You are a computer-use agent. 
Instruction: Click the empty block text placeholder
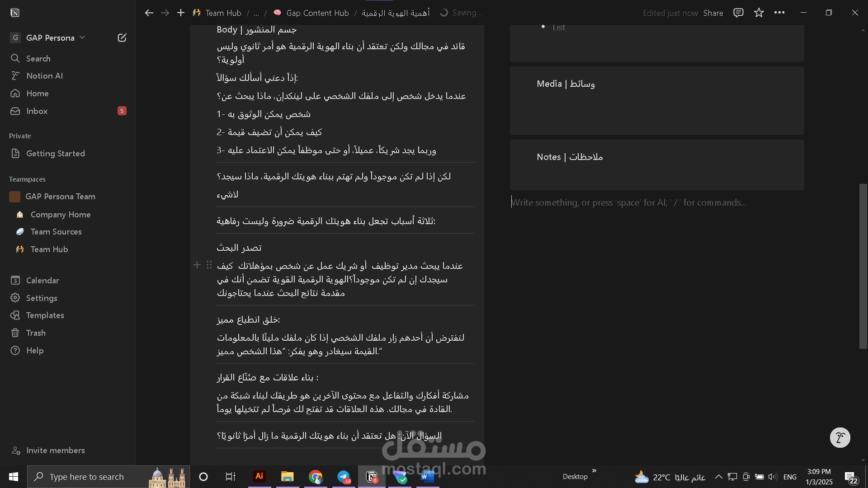pos(629,202)
